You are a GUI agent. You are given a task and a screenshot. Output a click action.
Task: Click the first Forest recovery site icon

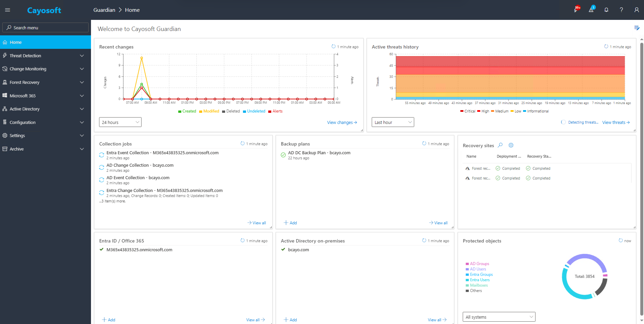[x=467, y=168]
